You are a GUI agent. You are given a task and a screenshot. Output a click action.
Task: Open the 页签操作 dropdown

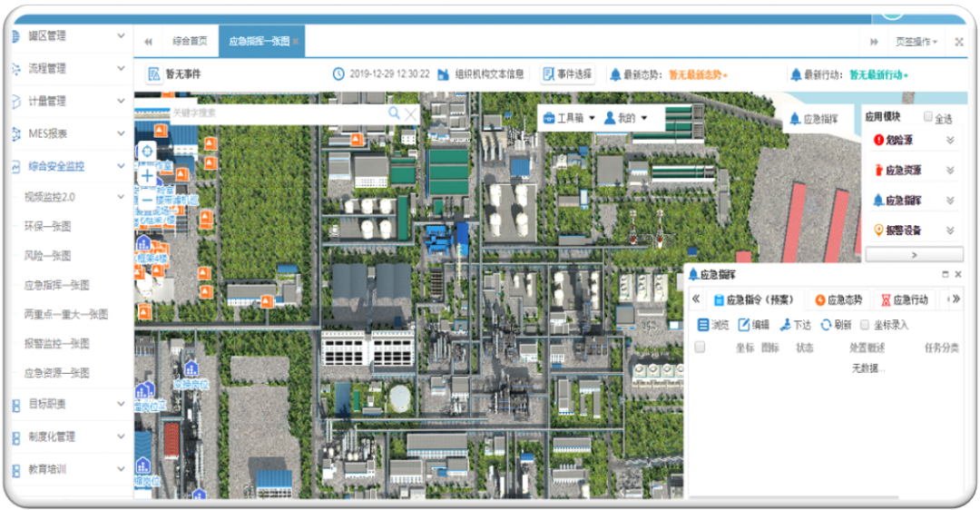click(916, 42)
